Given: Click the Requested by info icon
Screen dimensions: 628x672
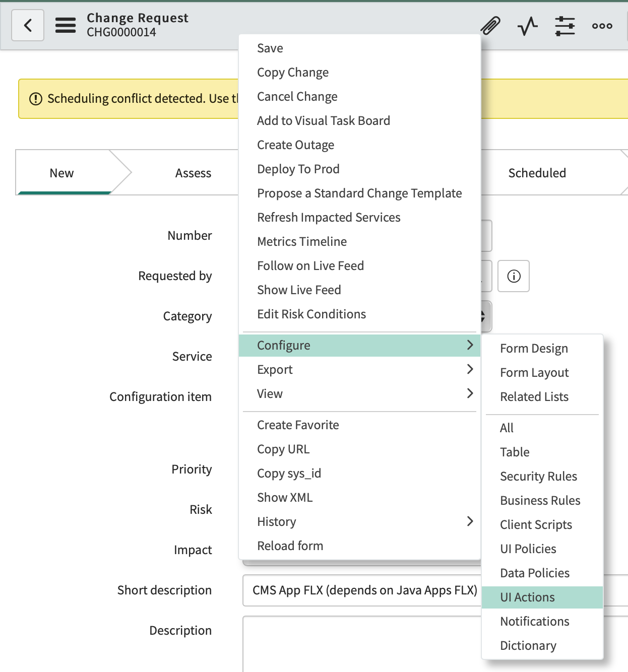Looking at the screenshot, I should (513, 276).
